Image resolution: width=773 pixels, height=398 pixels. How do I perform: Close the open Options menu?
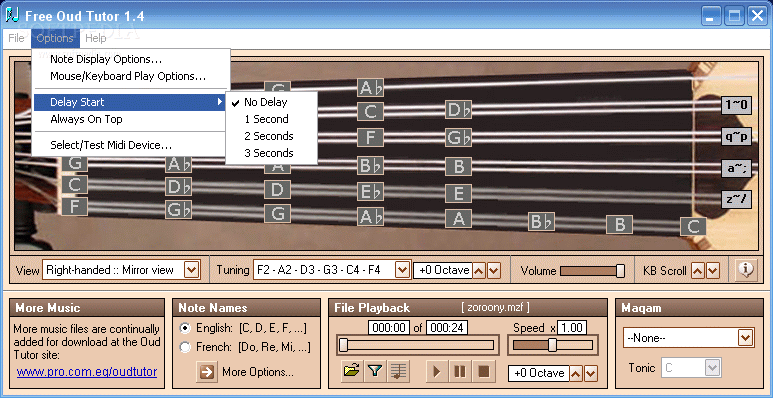[x=55, y=38]
